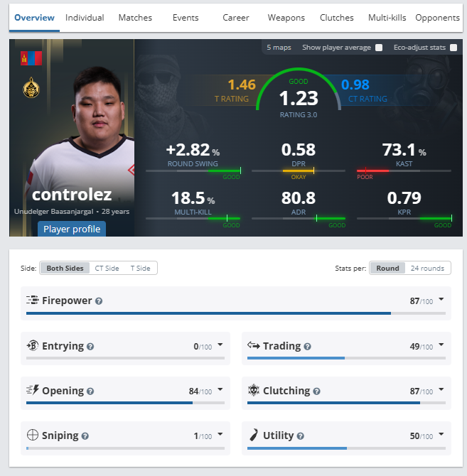Expand the Firepower section arrow
Screen dimensions: 467x476
tap(441, 299)
